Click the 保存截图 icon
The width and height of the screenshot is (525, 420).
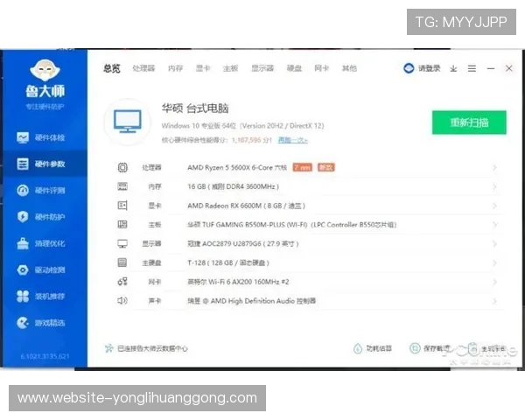click(x=415, y=348)
